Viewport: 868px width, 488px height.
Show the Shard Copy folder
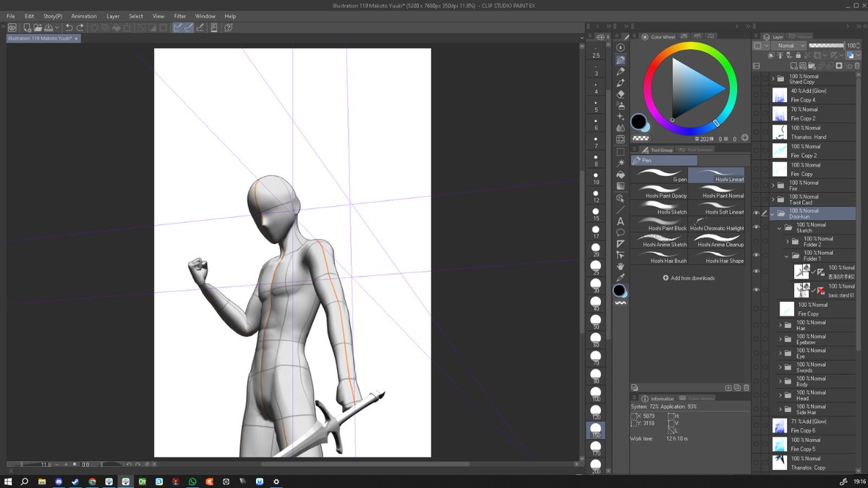click(757, 78)
